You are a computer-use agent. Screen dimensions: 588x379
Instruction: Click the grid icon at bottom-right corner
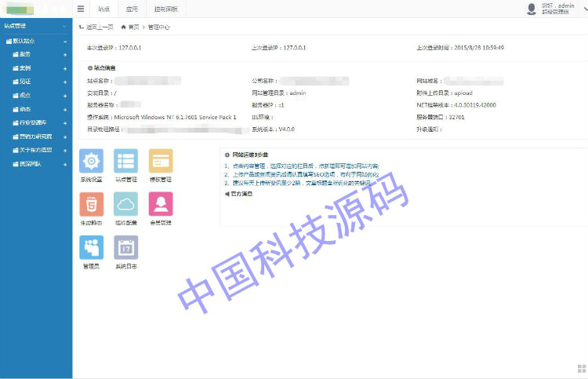click(x=582, y=369)
